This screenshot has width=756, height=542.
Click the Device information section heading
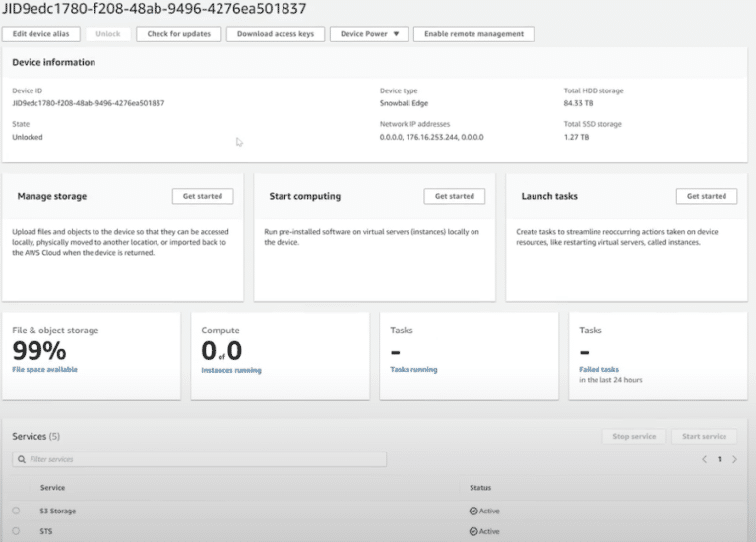click(x=53, y=62)
